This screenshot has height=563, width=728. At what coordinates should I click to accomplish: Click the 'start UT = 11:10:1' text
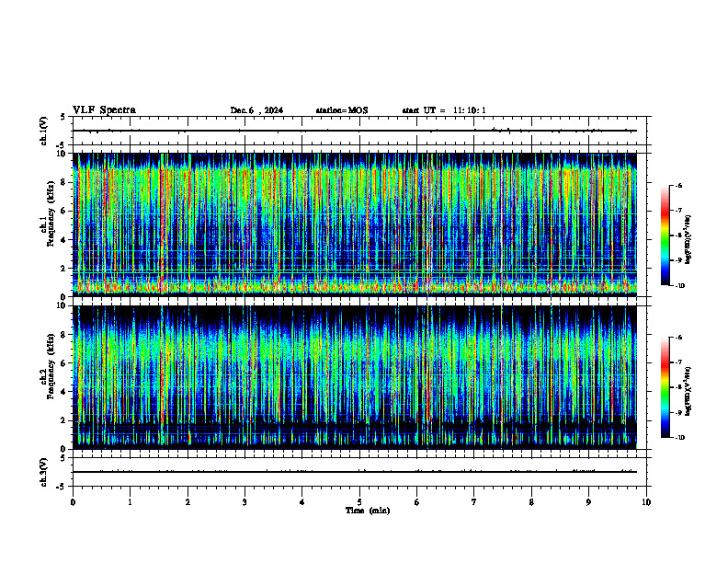tap(444, 110)
